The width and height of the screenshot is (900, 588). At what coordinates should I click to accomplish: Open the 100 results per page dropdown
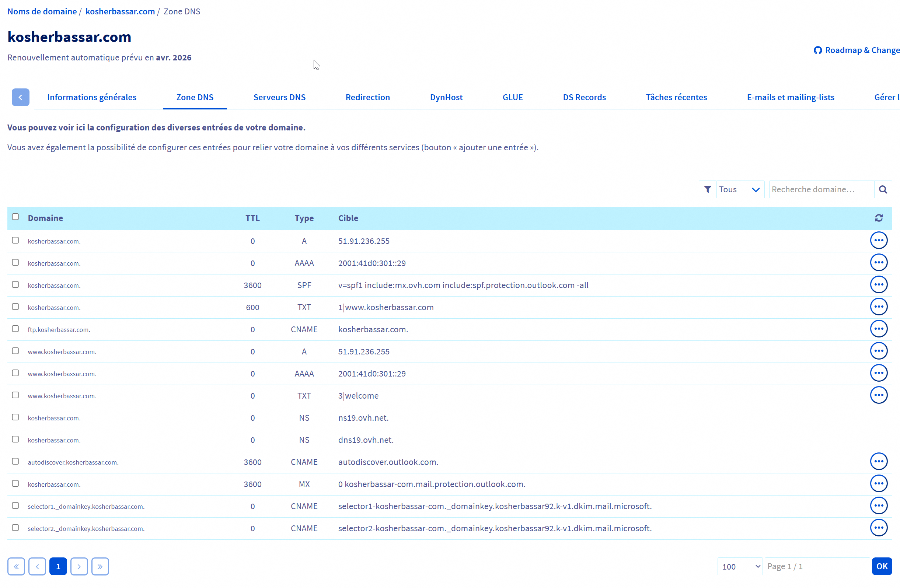point(740,566)
